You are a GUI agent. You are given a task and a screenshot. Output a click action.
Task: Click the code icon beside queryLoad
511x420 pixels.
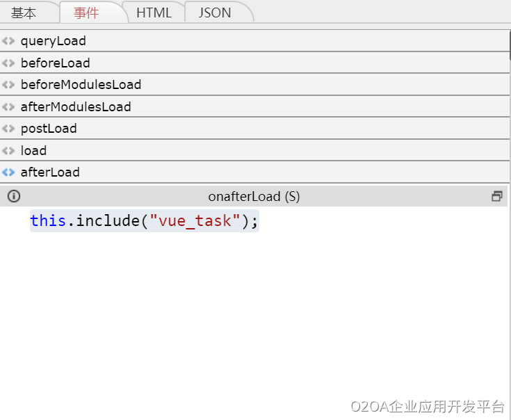pos(8,41)
